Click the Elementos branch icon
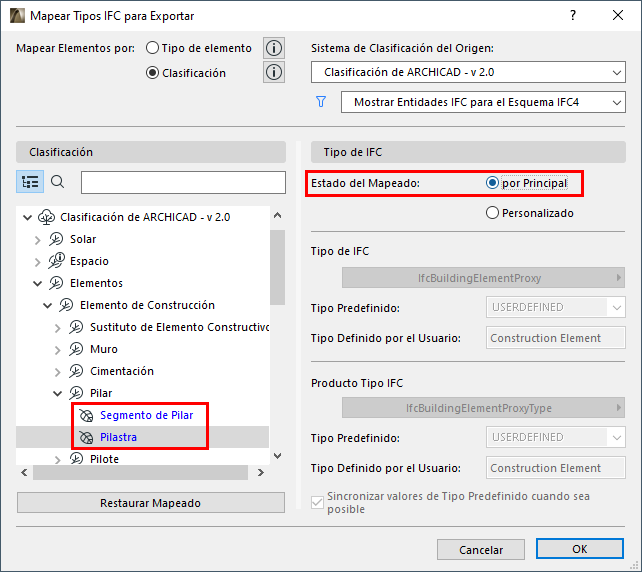The height and width of the screenshot is (572, 642). (x=56, y=283)
